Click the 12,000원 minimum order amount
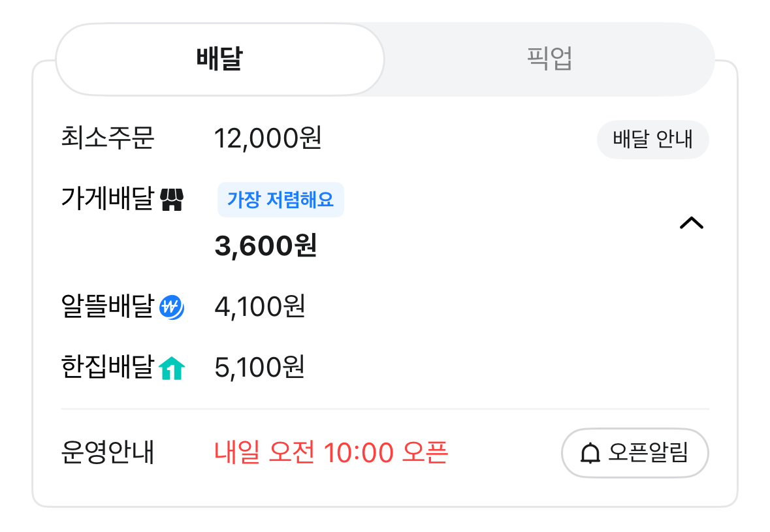The image size is (770, 532). point(268,138)
